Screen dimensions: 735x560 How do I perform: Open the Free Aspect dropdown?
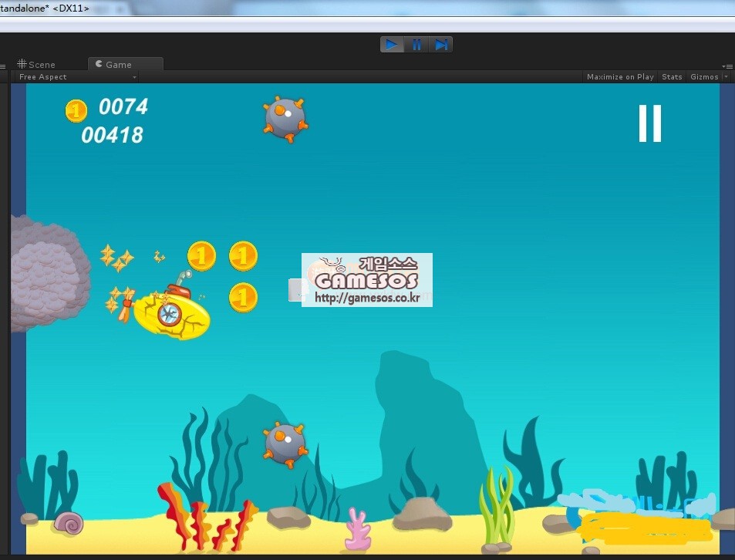point(76,77)
